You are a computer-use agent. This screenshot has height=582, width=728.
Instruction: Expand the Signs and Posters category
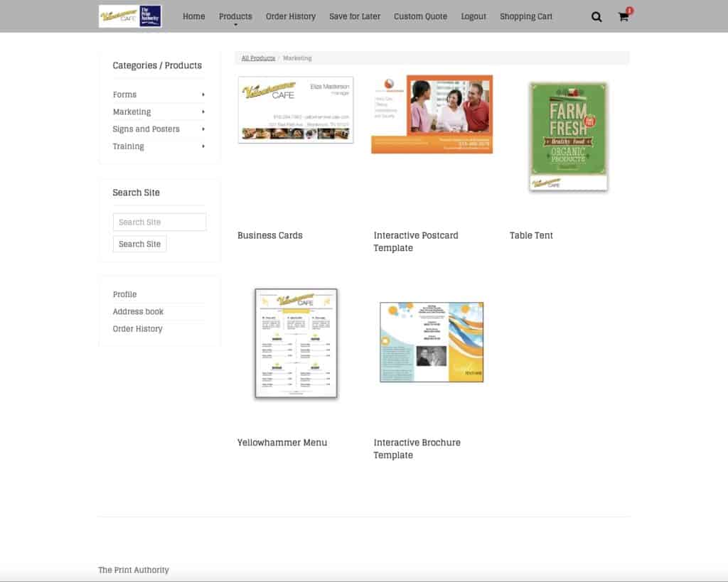tap(146, 129)
